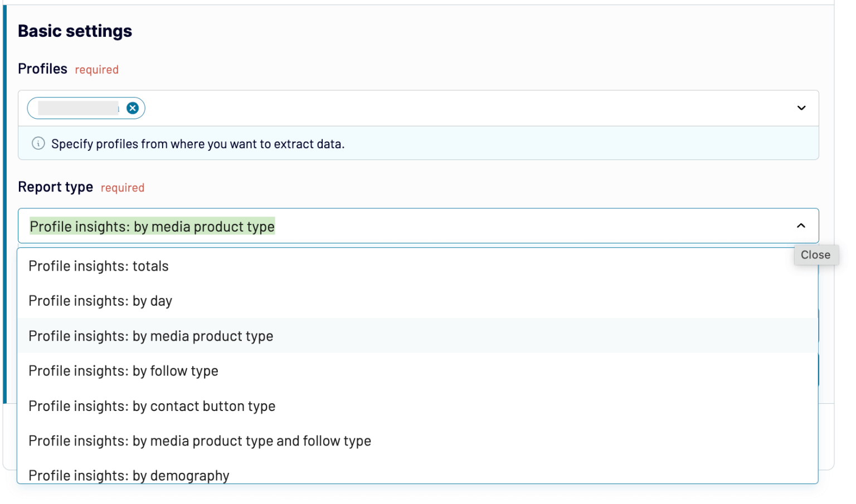856x504 pixels.
Task: Click 'required' label beside Report type
Action: point(122,188)
